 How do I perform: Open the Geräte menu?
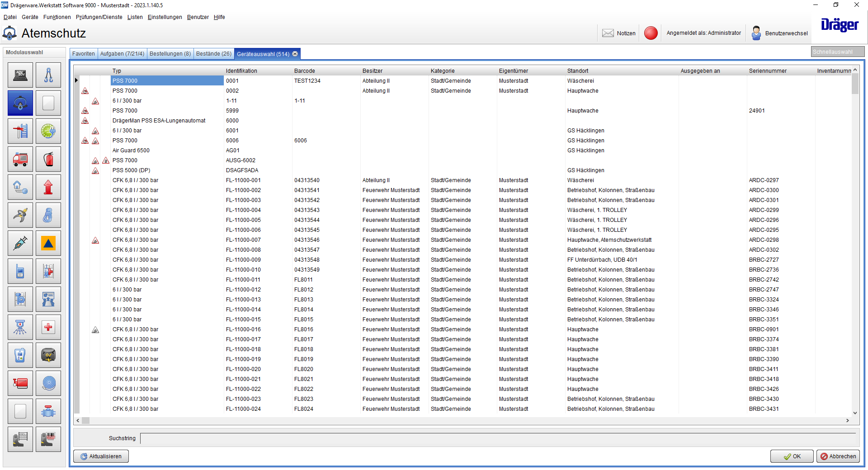click(x=30, y=17)
